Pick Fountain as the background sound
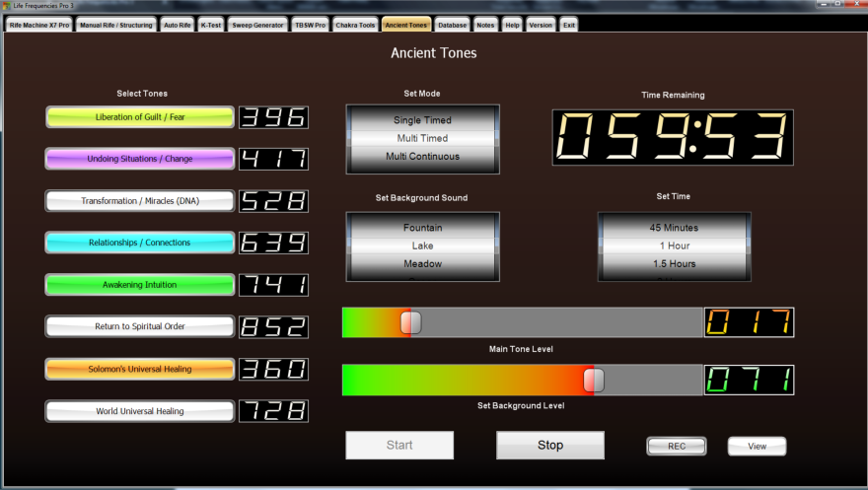Screen dimensions: 868x490 click(422, 228)
